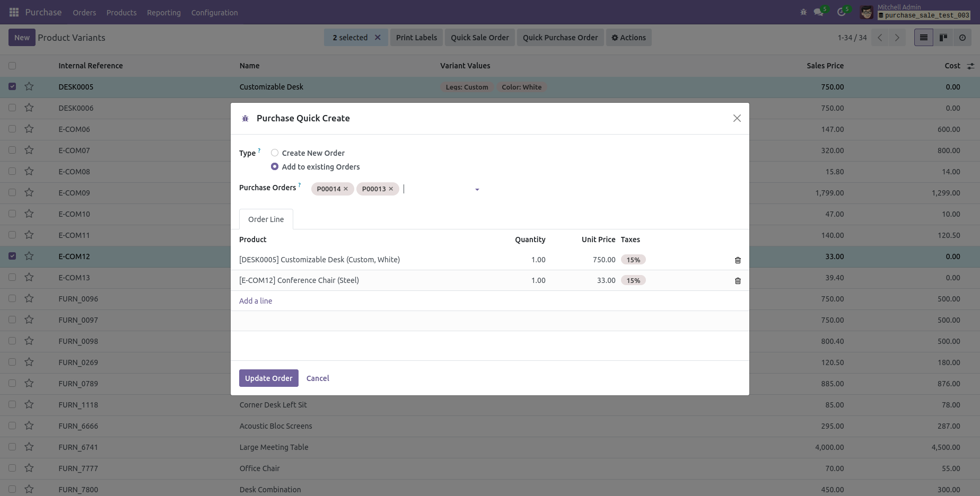The height and width of the screenshot is (496, 980).
Task: Delete the Customizable Desk order line
Action: 738,260
